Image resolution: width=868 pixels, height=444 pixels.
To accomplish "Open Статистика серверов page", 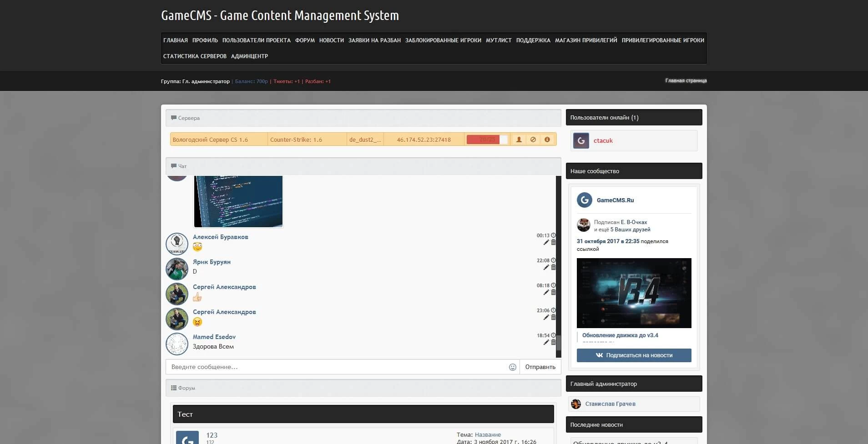I will 195,56.
